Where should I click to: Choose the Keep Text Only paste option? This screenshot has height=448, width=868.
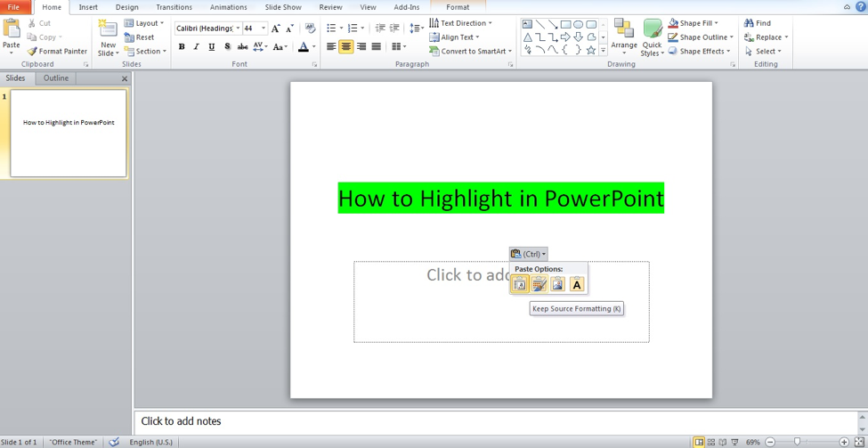tap(577, 284)
